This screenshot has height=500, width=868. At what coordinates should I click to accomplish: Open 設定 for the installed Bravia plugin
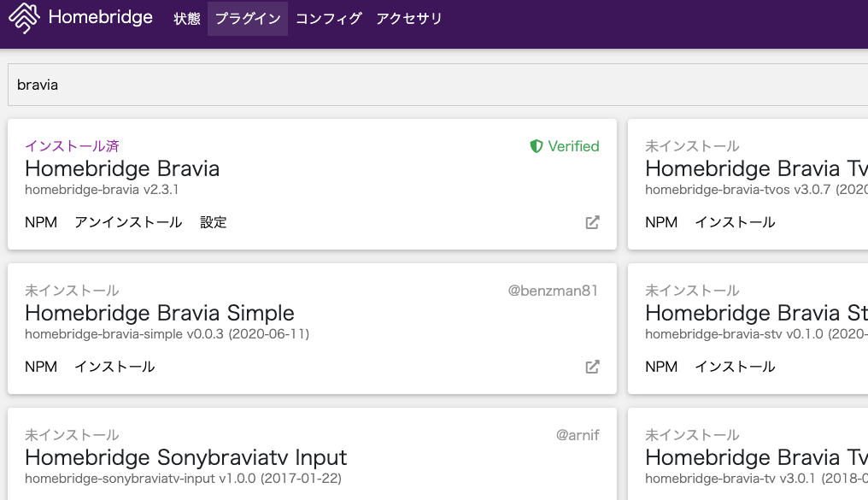(214, 221)
